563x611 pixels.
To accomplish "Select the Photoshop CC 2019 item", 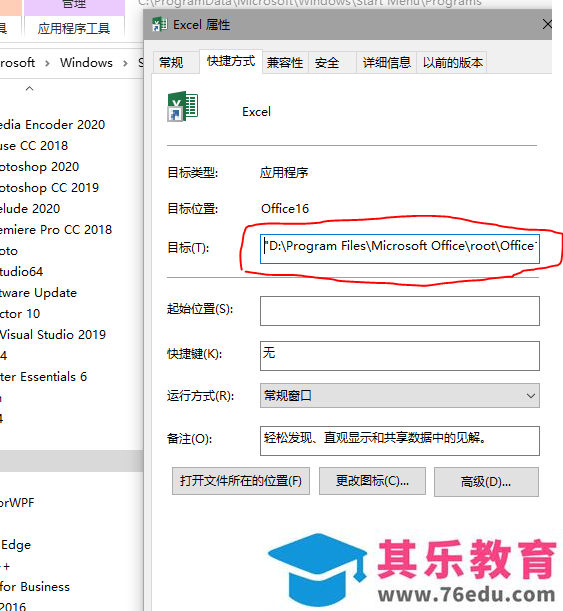I will click(49, 188).
